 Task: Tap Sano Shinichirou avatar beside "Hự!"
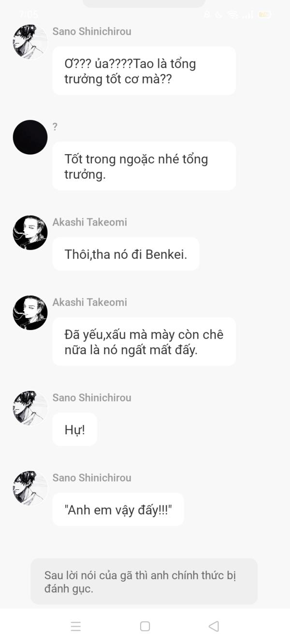(x=30, y=408)
